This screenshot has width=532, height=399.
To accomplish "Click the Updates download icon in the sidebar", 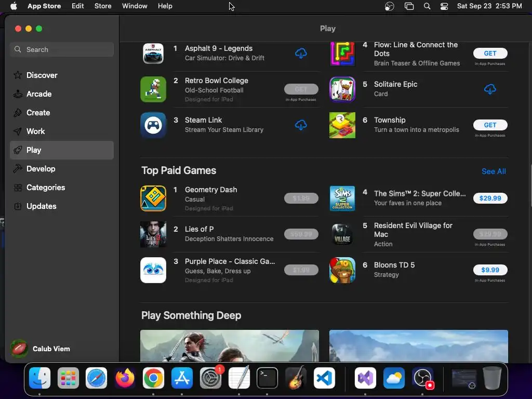I will 18,206.
